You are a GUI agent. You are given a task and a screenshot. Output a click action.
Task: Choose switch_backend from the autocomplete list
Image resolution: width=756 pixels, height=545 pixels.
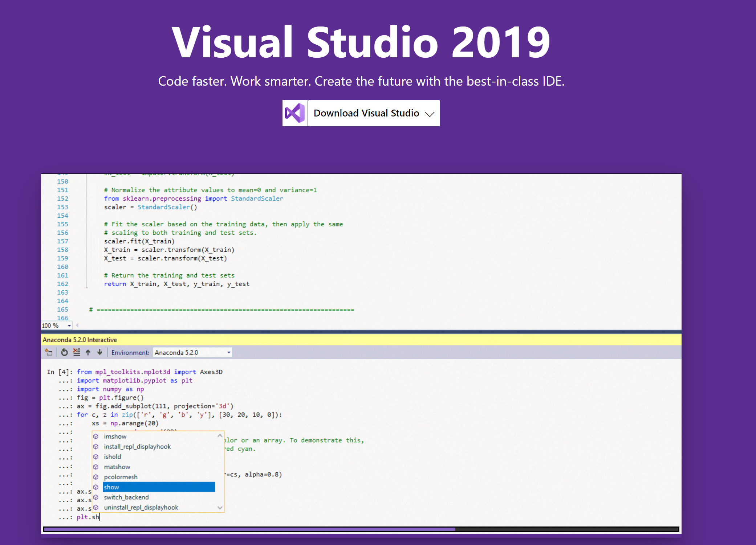(126, 497)
